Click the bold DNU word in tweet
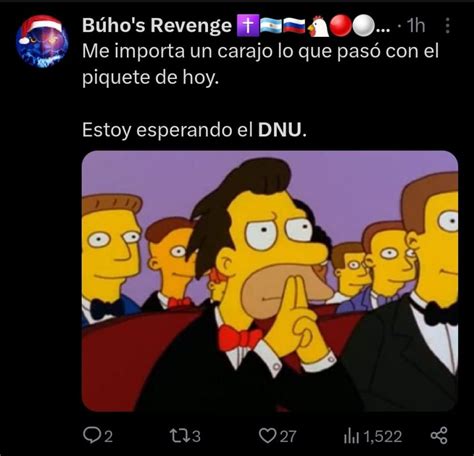The height and width of the screenshot is (456, 474). pyautogui.click(x=279, y=130)
